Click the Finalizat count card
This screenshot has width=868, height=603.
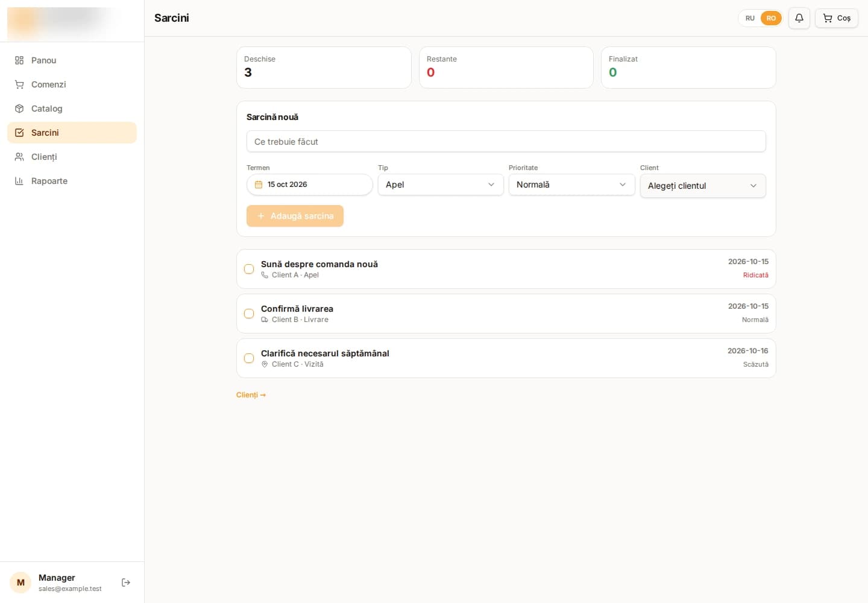(688, 68)
